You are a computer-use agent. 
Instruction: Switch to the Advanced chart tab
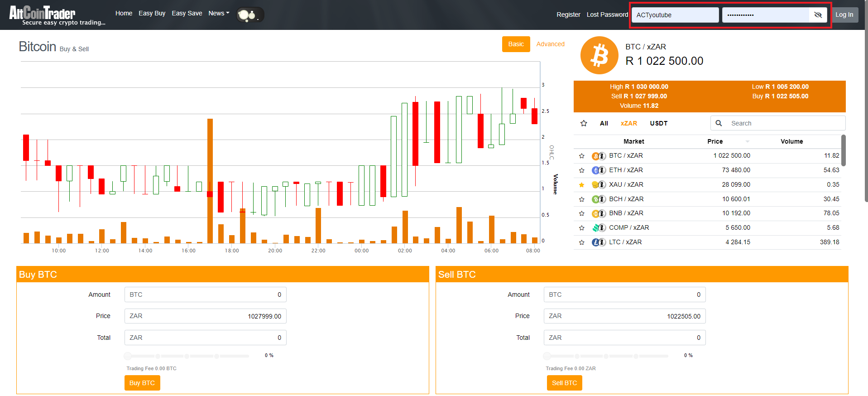[x=550, y=44]
